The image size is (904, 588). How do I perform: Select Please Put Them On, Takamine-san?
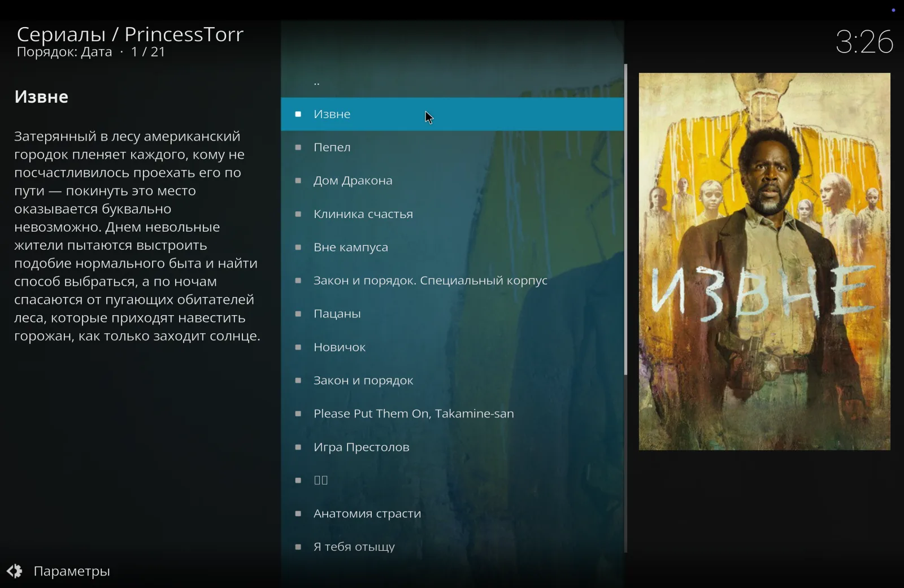(452, 414)
